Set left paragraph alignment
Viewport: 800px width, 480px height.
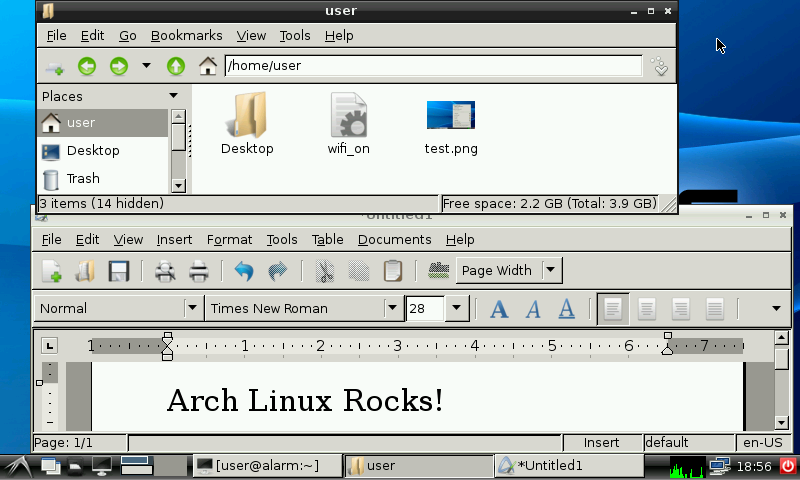[613, 309]
